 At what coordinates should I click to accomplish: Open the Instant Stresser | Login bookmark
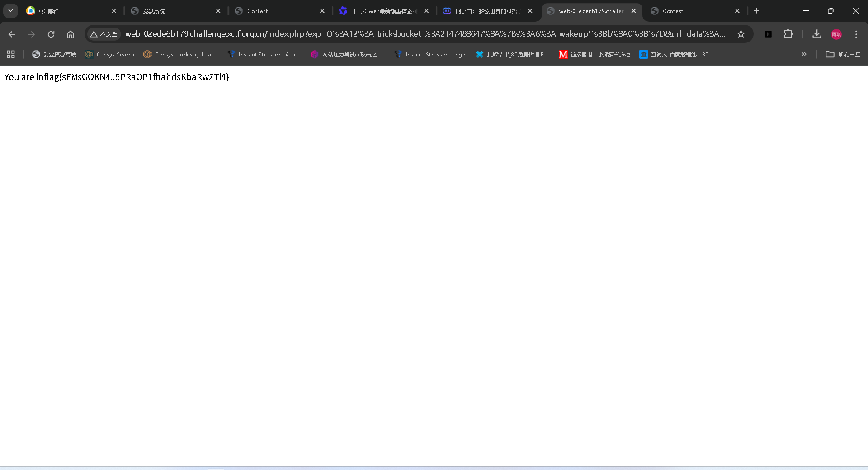click(430, 54)
